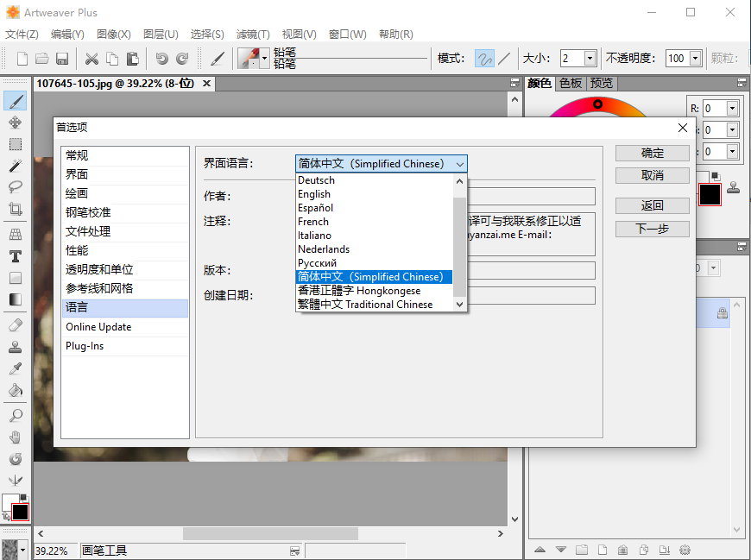Switch to the 色板 tab
This screenshot has width=751, height=560.
point(571,83)
